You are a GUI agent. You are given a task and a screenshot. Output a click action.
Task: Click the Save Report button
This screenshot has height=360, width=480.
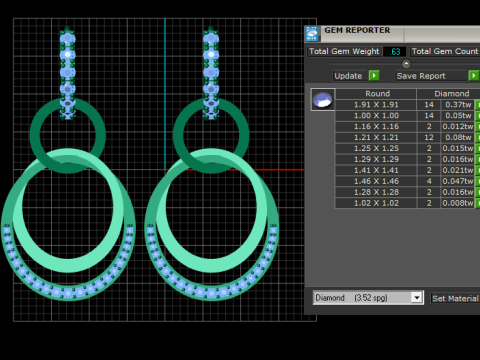[432, 76]
